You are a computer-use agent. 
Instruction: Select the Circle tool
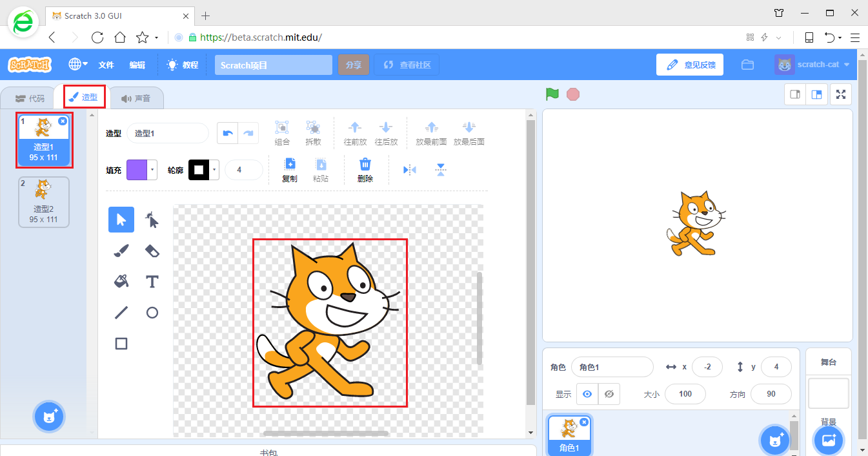(152, 313)
